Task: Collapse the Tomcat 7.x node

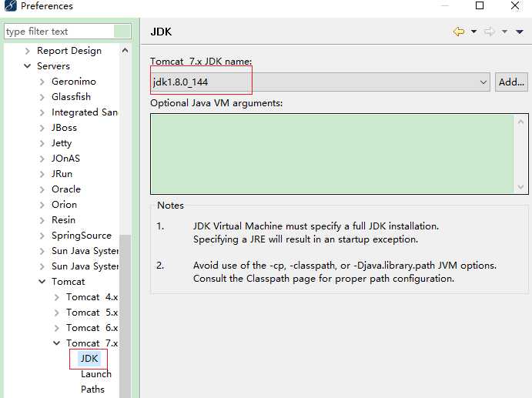Action: (x=57, y=343)
